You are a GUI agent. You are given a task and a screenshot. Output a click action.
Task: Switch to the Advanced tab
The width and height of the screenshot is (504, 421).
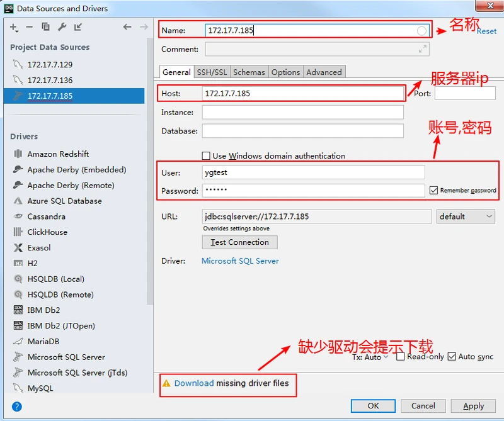pos(324,72)
